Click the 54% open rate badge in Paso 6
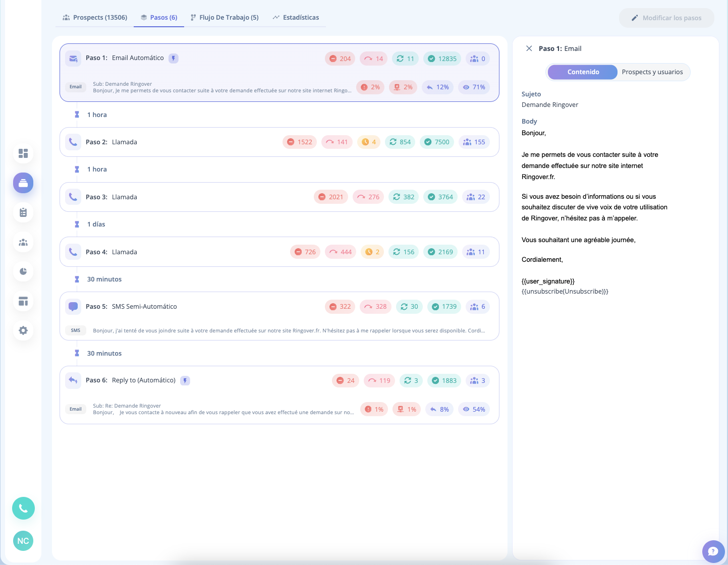This screenshot has height=565, width=728. pyautogui.click(x=474, y=409)
